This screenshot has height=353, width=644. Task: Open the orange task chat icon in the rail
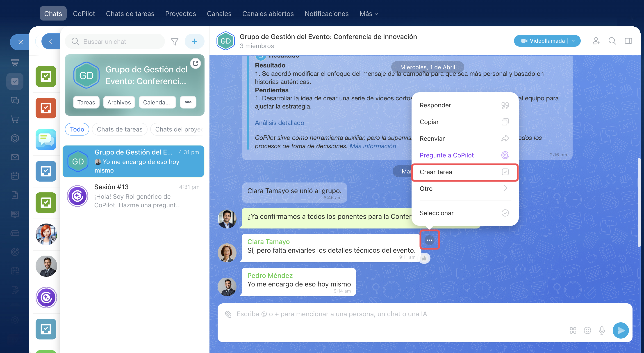click(46, 108)
